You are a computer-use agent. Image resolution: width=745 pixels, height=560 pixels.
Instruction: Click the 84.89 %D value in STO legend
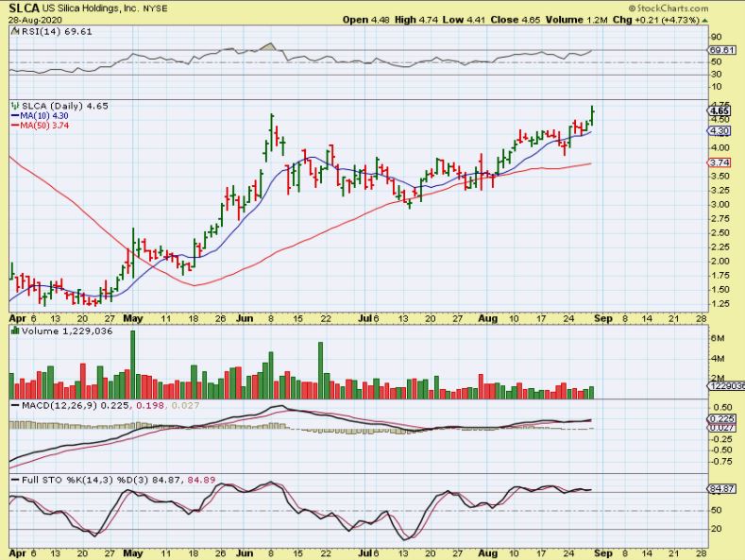tap(201, 480)
